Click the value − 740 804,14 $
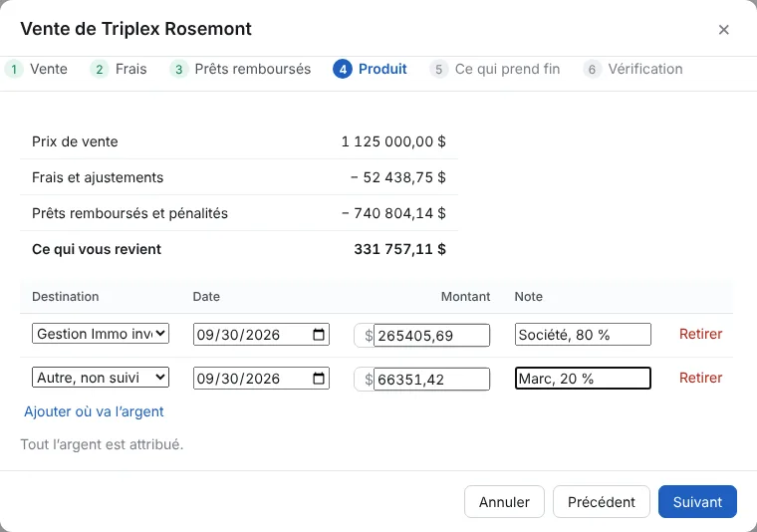Image resolution: width=757 pixels, height=532 pixels. tap(393, 213)
